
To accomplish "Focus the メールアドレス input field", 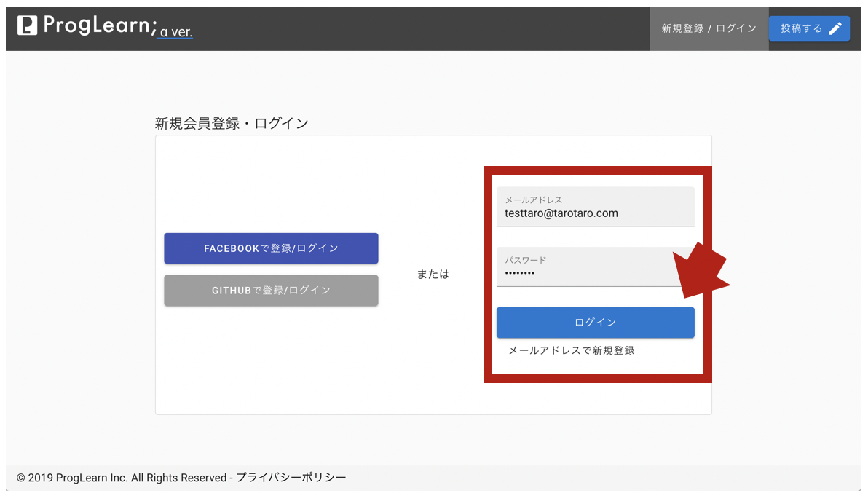I will 595,207.
